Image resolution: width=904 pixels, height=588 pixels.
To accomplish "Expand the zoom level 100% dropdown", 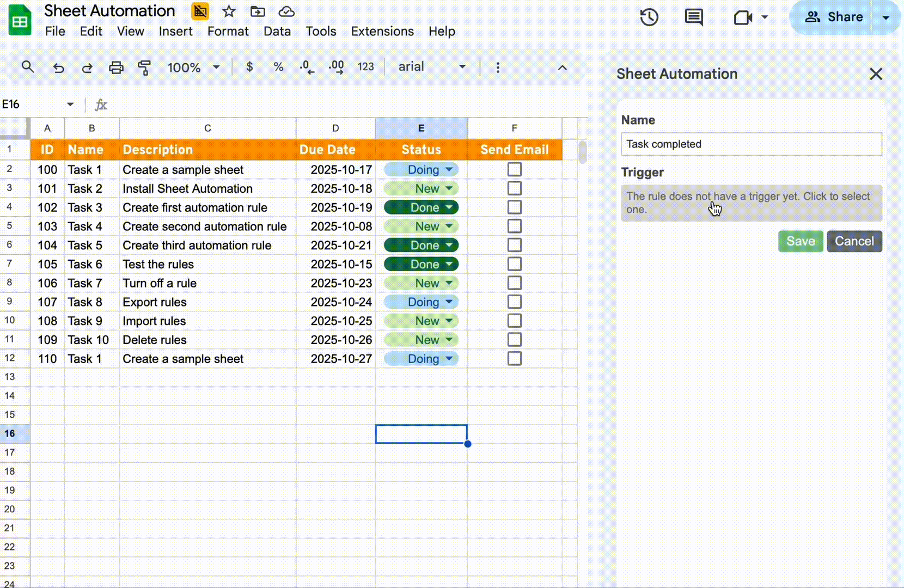I will point(194,68).
